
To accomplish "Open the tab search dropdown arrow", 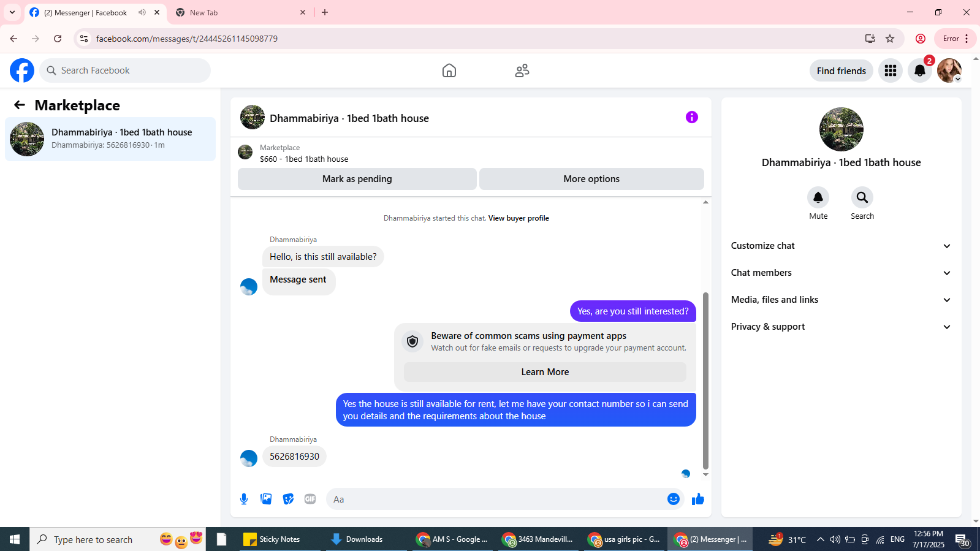I will tap(12, 12).
